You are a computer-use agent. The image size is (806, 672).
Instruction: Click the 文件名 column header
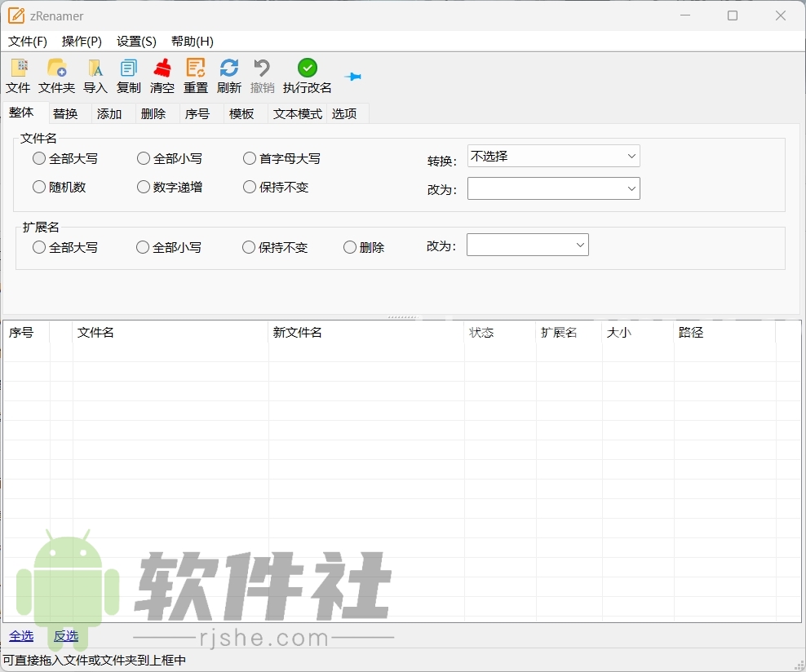tap(95, 333)
